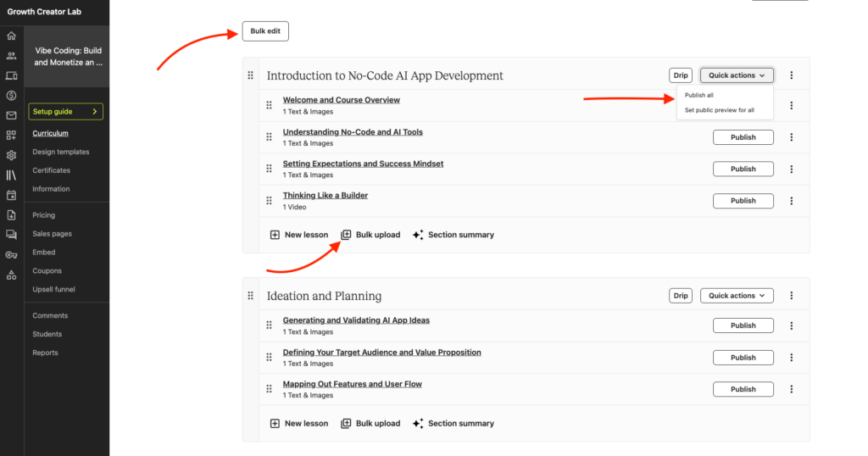Publish the Understanding No-Code and AI Tools lesson
Screen dimensions: 868x456
[x=743, y=137]
